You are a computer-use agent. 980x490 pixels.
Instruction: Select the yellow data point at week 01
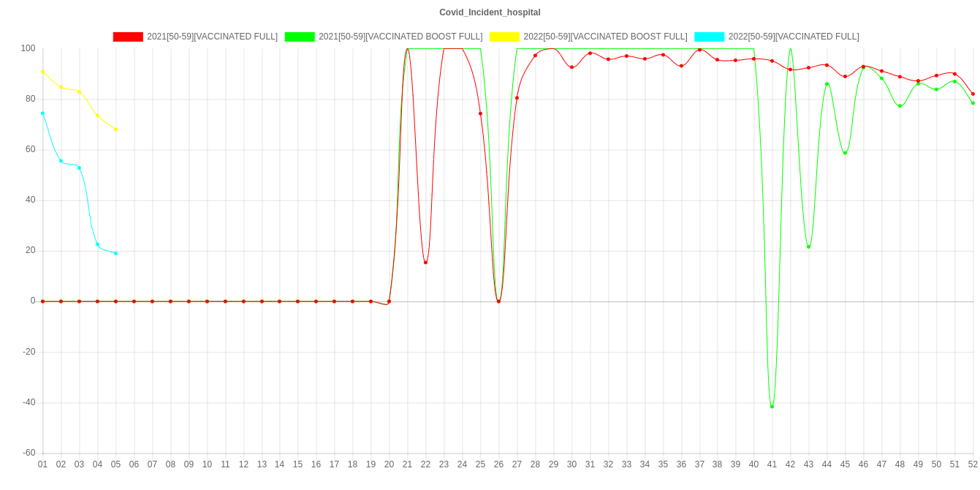[x=42, y=72]
